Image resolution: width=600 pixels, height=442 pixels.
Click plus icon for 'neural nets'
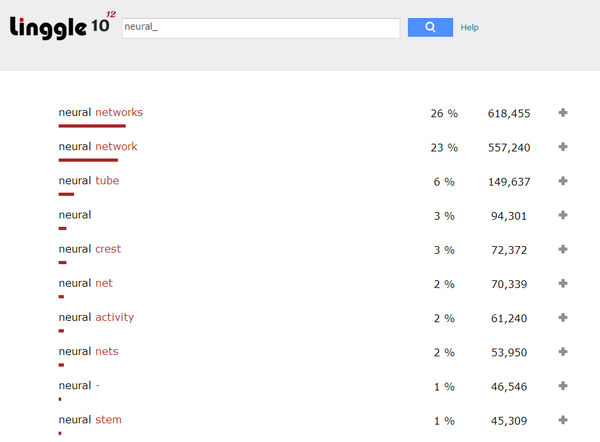563,352
